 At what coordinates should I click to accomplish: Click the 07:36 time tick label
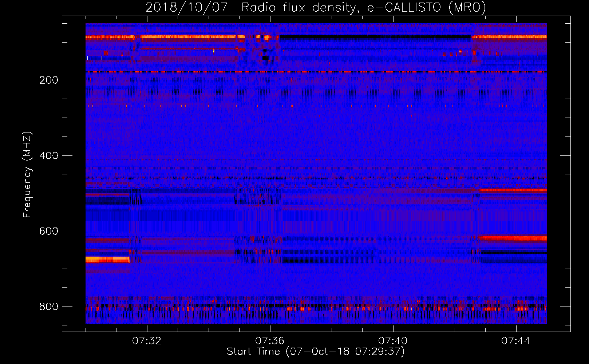(270, 341)
